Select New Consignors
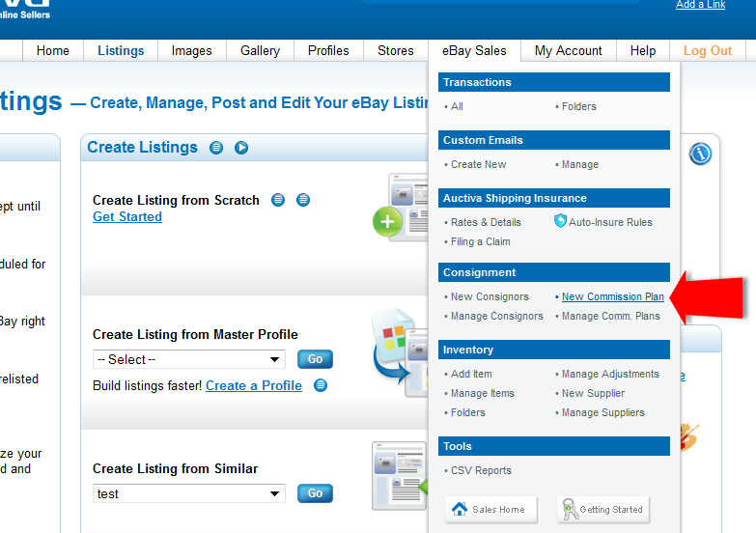Image resolution: width=756 pixels, height=533 pixels. [x=490, y=296]
